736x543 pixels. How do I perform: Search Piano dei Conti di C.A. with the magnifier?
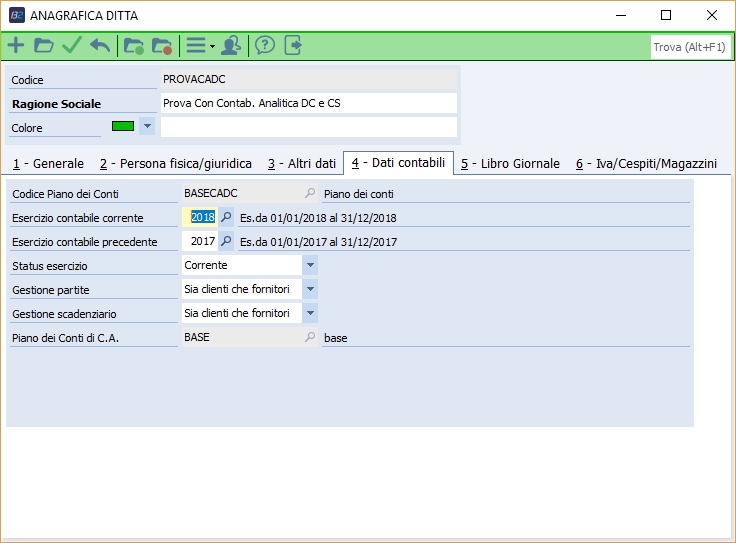(310, 337)
